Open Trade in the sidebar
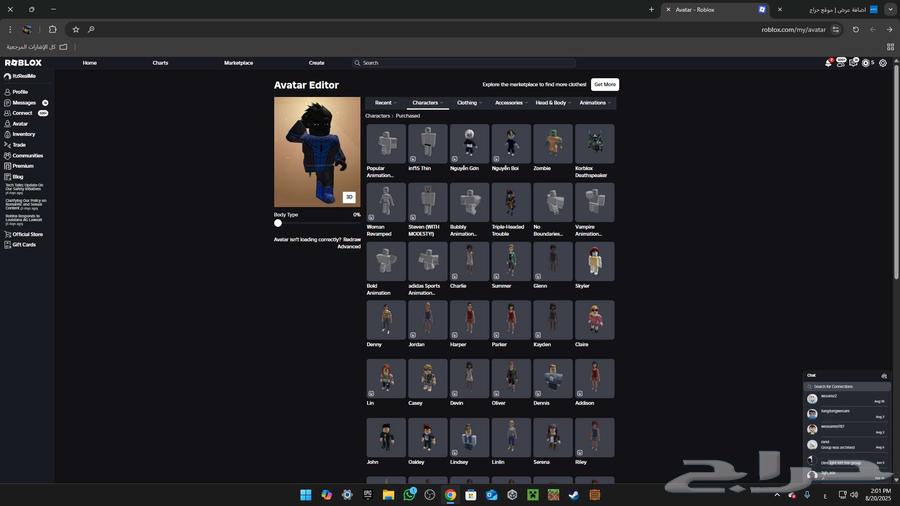This screenshot has width=900, height=506. click(x=15, y=145)
